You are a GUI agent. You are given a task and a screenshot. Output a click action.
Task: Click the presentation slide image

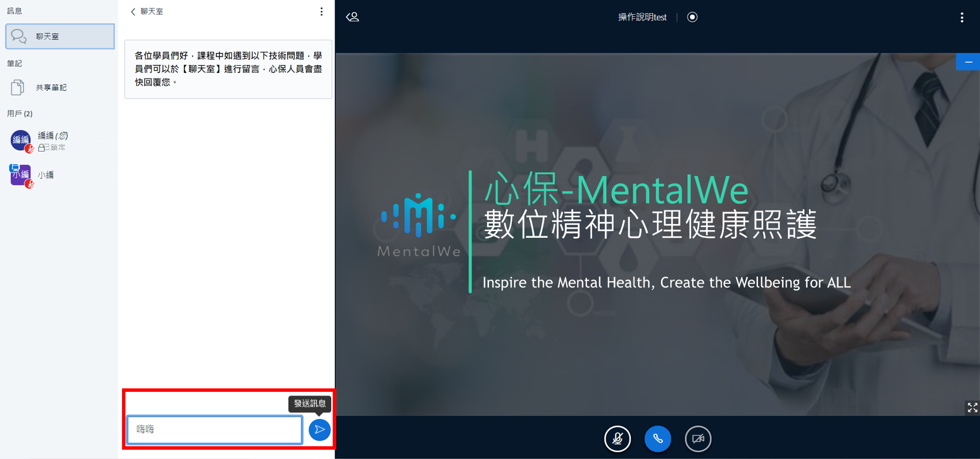(658, 234)
